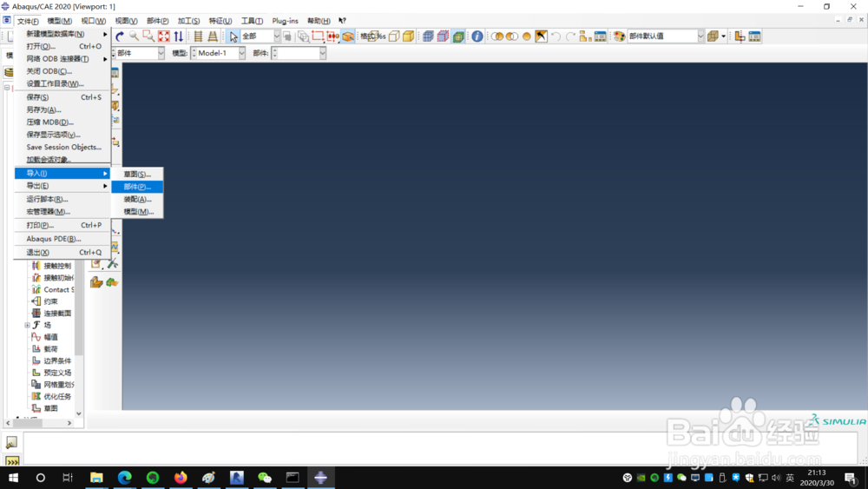Click the selection arrow cursor tool
Image resolution: width=868 pixels, height=489 pixels.
[233, 36]
